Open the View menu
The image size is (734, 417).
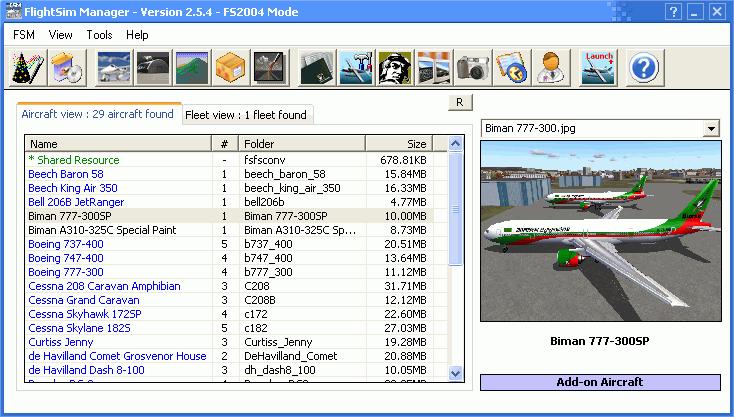(x=60, y=35)
